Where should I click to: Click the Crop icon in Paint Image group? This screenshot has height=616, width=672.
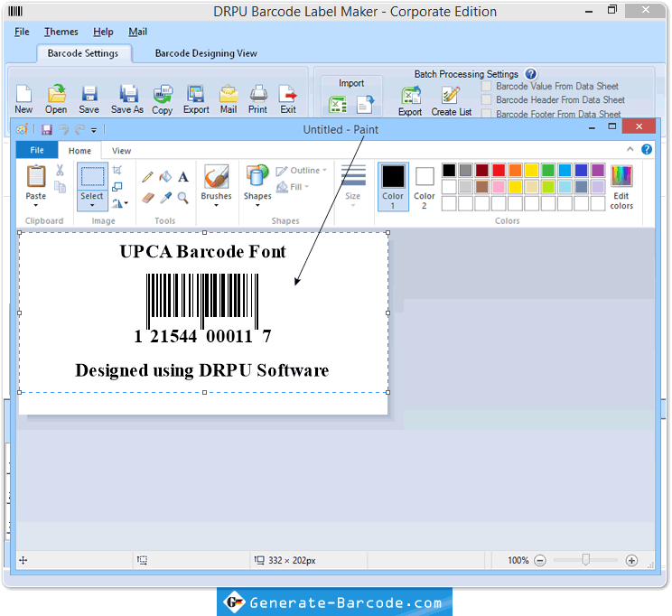click(x=117, y=170)
